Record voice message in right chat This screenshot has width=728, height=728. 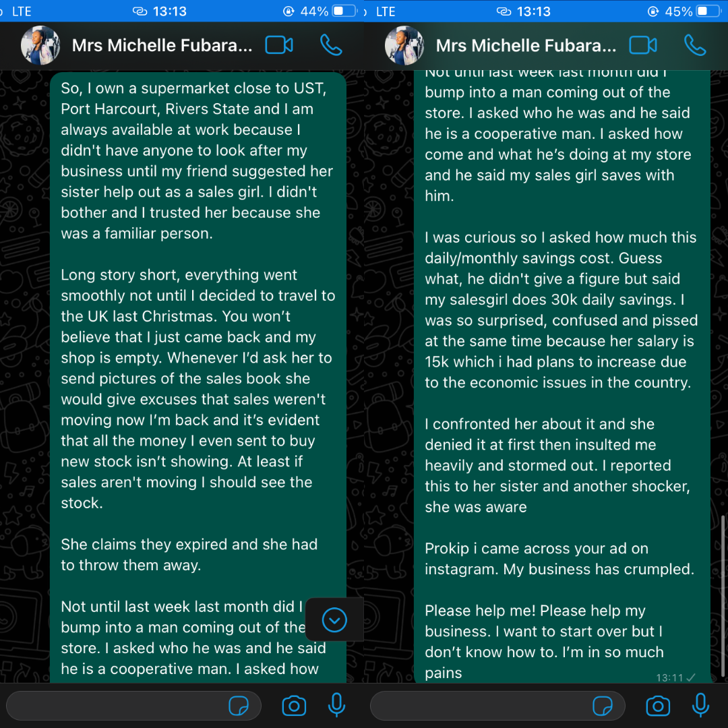[x=700, y=705]
